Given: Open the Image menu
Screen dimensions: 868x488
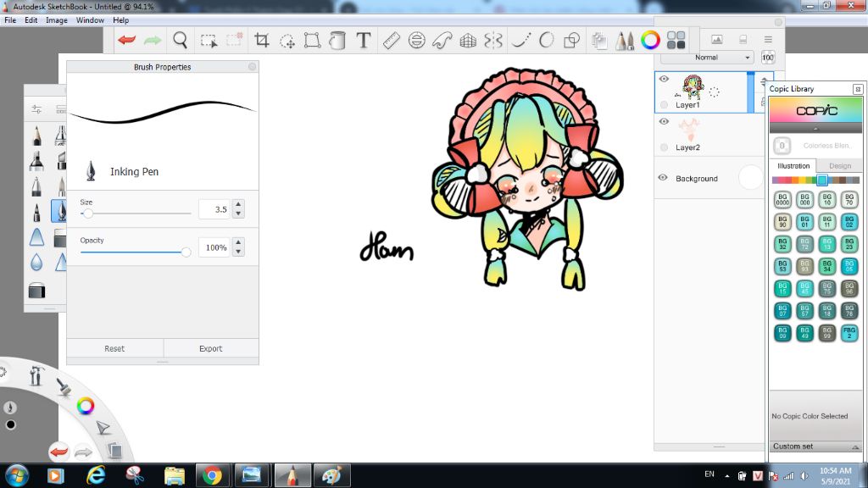Looking at the screenshot, I should [57, 20].
